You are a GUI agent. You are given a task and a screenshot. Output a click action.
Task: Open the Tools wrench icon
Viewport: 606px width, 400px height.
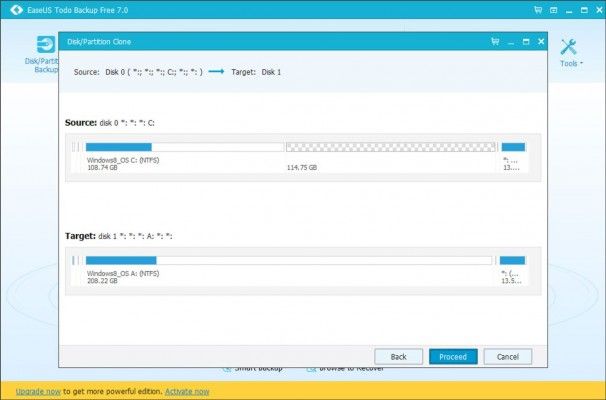(x=569, y=47)
